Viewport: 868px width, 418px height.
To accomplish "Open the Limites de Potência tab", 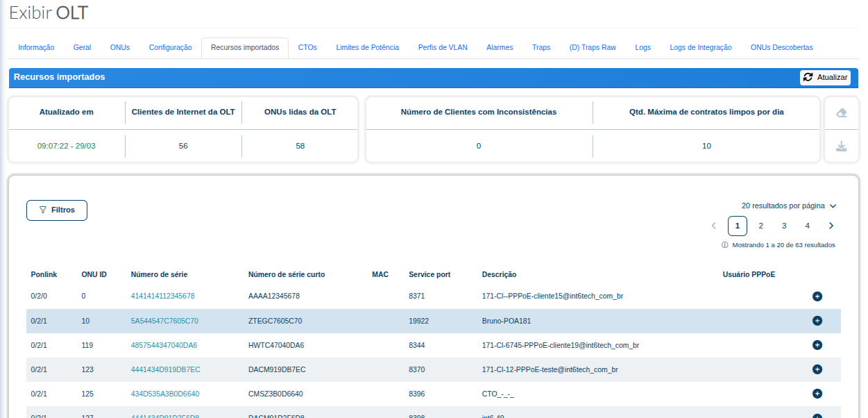I will click(x=367, y=48).
